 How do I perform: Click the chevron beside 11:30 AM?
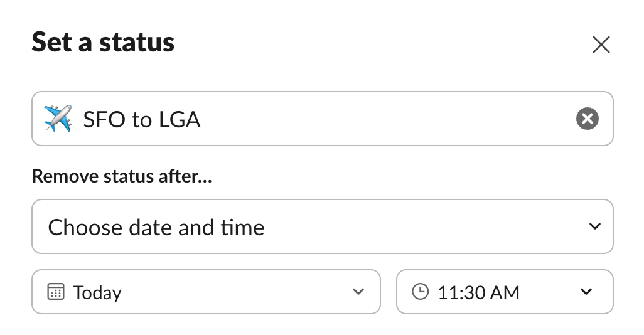586,292
